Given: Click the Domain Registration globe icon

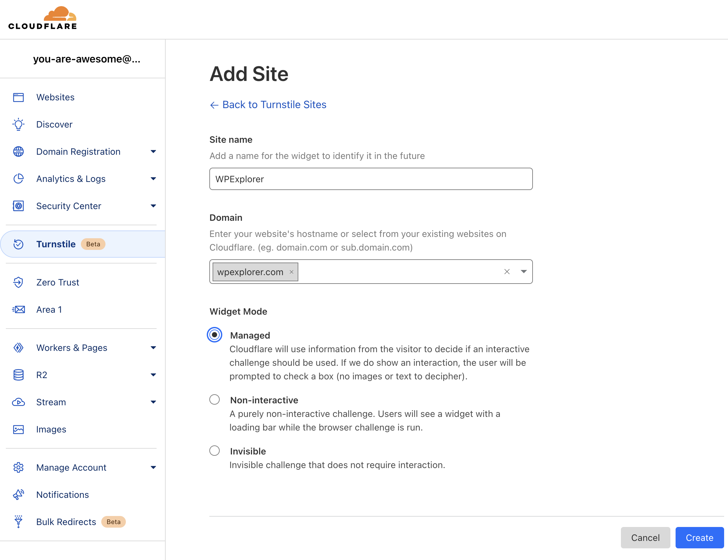Looking at the screenshot, I should 18,152.
